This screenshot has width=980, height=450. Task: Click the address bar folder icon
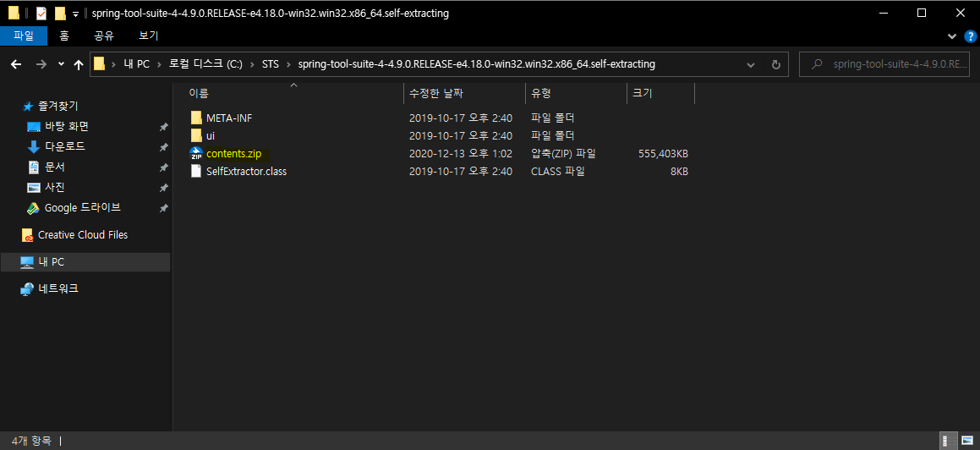[x=99, y=64]
